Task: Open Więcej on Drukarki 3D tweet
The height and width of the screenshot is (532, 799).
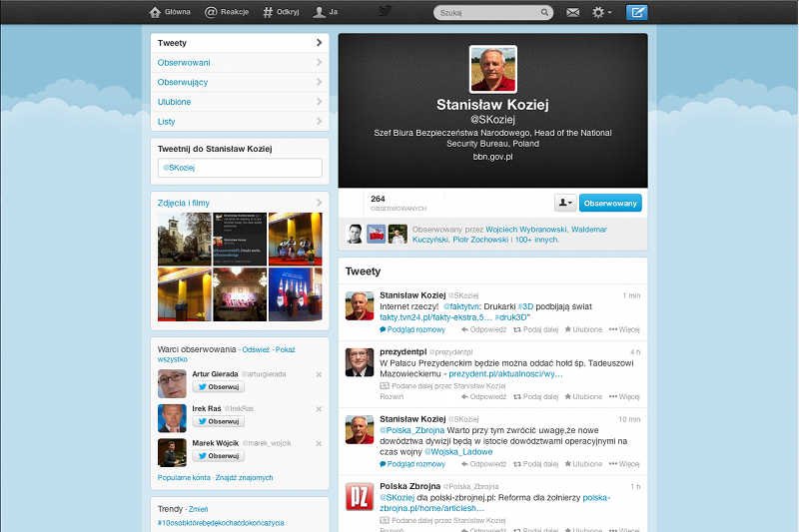Action: coord(624,330)
